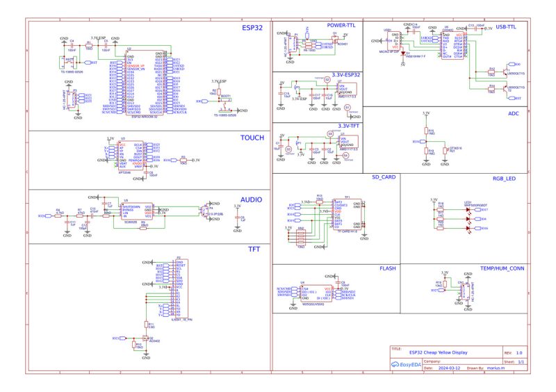Screen dimensions: 556x392
Task: Click the TOUCH section title
Action: (x=252, y=138)
